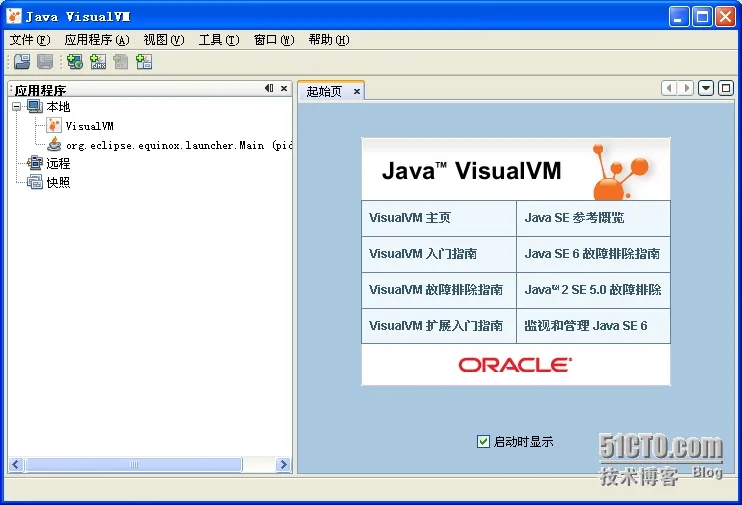Click the scrollbar left arrow button
Image resolution: width=742 pixels, height=505 pixels.
(x=16, y=464)
